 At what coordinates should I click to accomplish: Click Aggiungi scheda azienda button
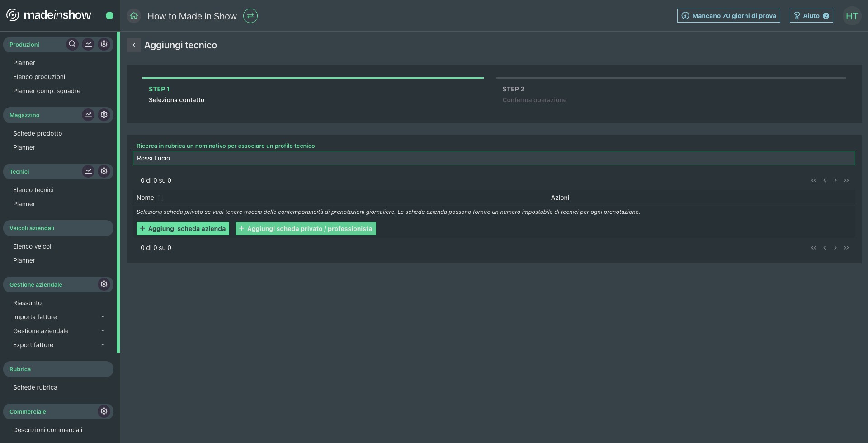pos(183,229)
